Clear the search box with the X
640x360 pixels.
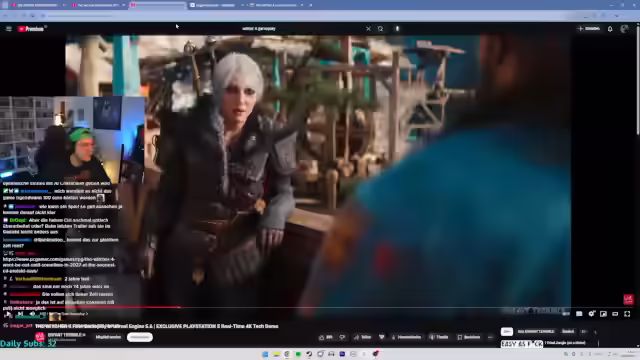point(368,29)
